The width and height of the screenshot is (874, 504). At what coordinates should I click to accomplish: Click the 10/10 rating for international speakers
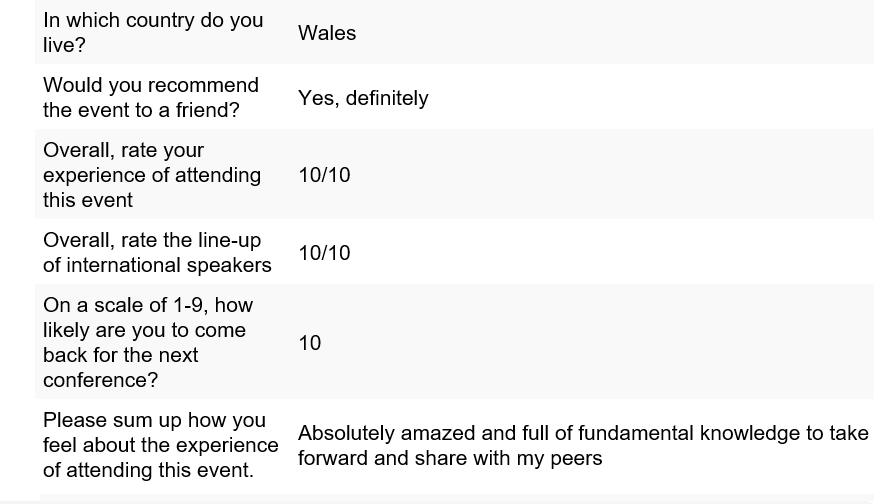click(x=324, y=253)
